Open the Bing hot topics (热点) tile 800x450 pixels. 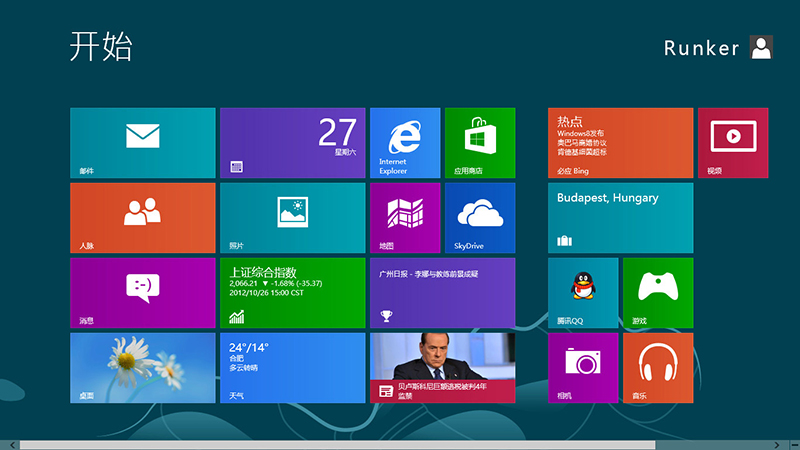click(x=620, y=143)
